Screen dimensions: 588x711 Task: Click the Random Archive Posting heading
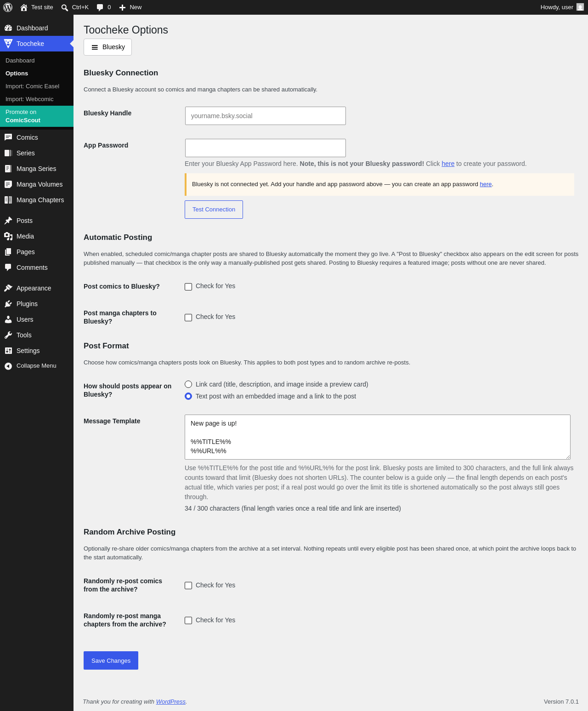coord(130,532)
